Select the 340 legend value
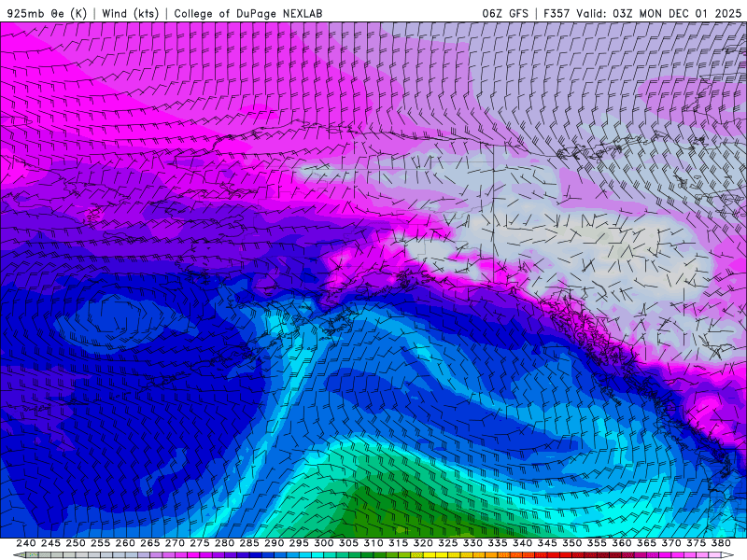747x560 pixels. pos(522,543)
